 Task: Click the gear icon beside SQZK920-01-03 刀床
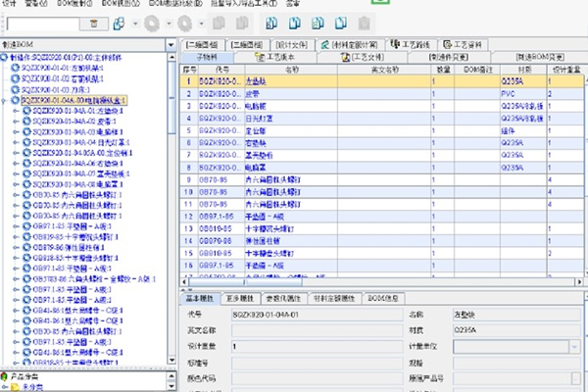[x=15, y=89]
